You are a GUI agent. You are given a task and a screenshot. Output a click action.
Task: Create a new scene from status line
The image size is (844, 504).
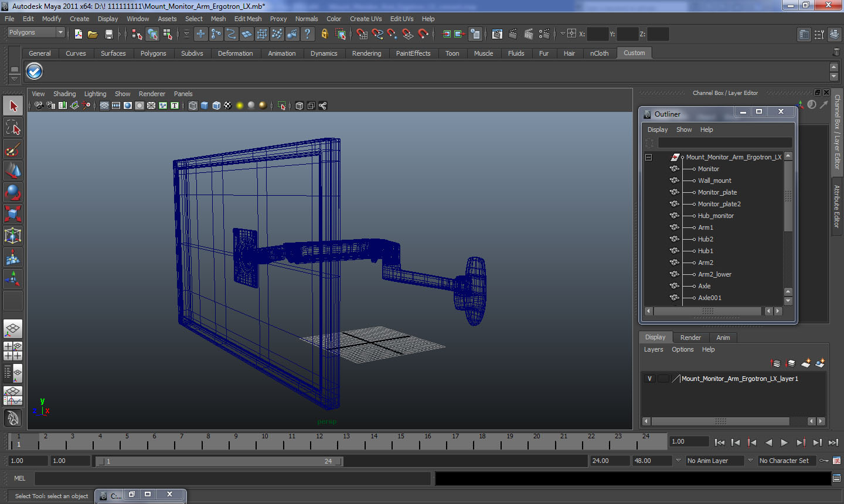[78, 34]
